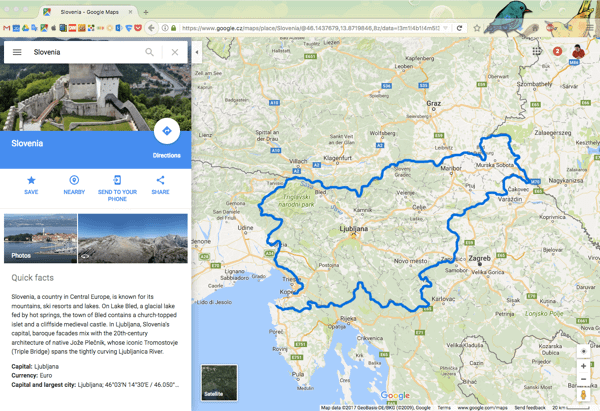Click the search magnifier icon
The image size is (600, 411).
click(150, 52)
